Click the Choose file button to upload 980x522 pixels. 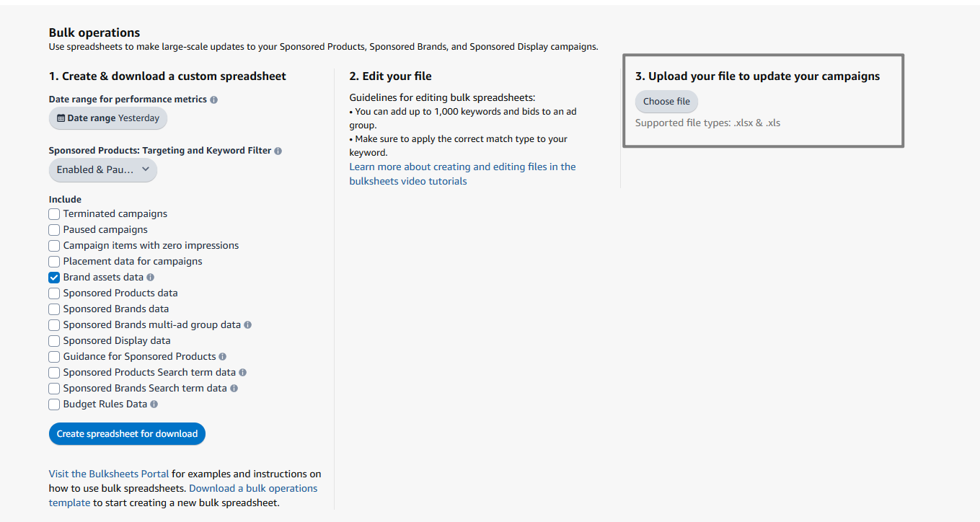666,101
